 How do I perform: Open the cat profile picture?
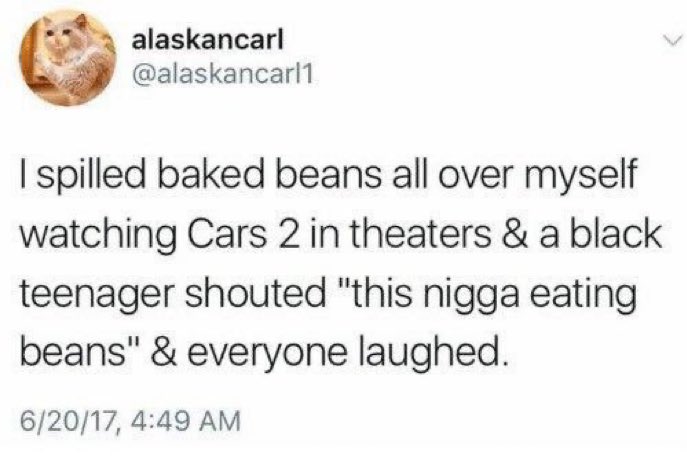[x=67, y=57]
